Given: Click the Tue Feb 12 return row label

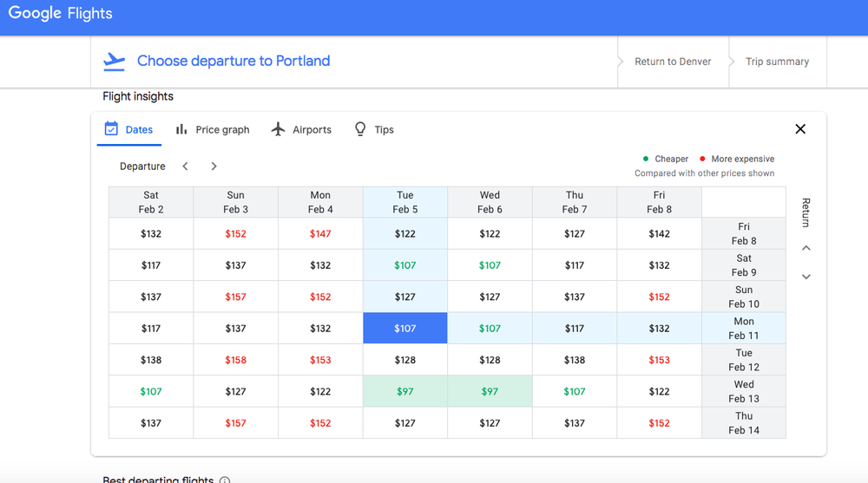Looking at the screenshot, I should (x=744, y=360).
